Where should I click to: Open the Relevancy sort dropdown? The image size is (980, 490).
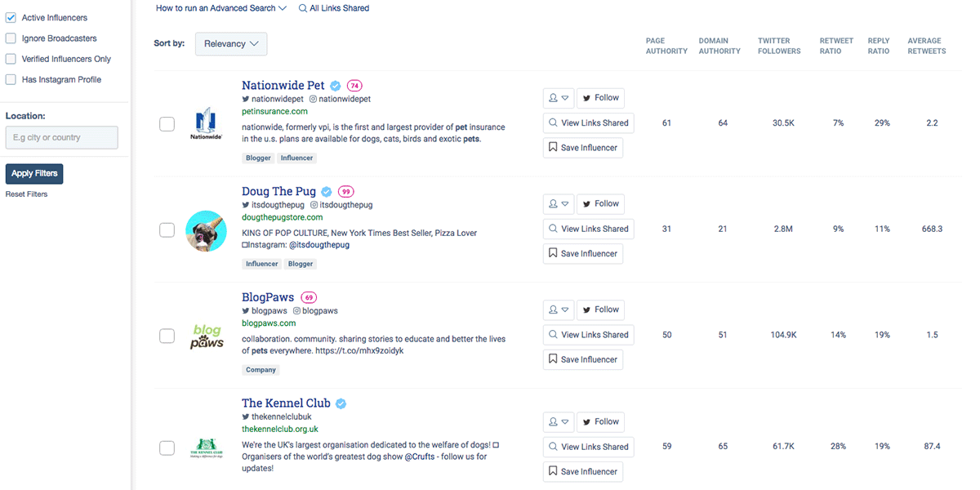point(230,43)
